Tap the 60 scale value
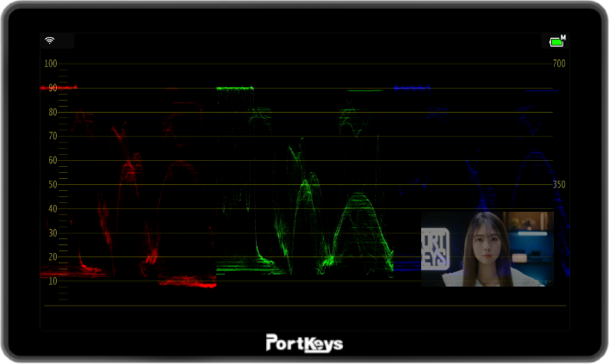This screenshot has width=609, height=364. [x=52, y=160]
